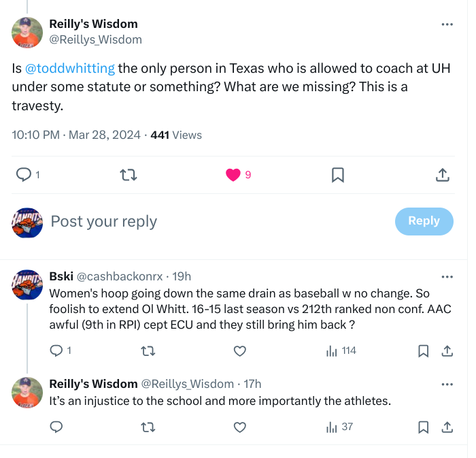The image size is (476, 458).
Task: Repost Bski's reply
Action: (148, 351)
